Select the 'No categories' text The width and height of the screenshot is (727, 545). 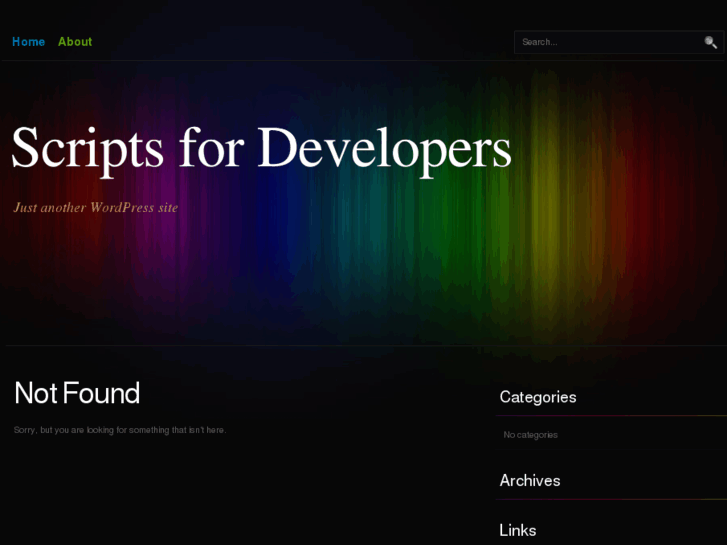coord(530,435)
